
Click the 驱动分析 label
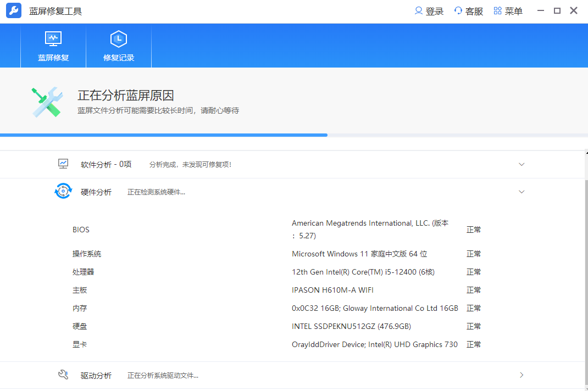96,376
